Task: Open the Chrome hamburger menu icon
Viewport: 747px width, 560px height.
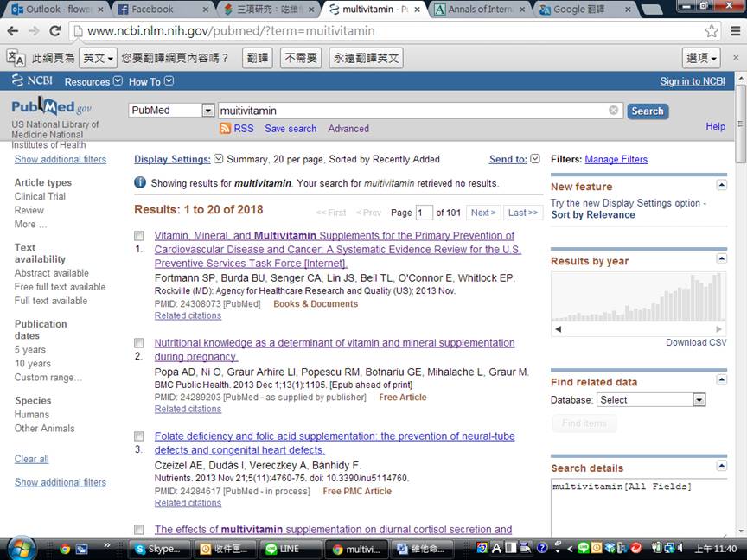Action: click(x=736, y=31)
